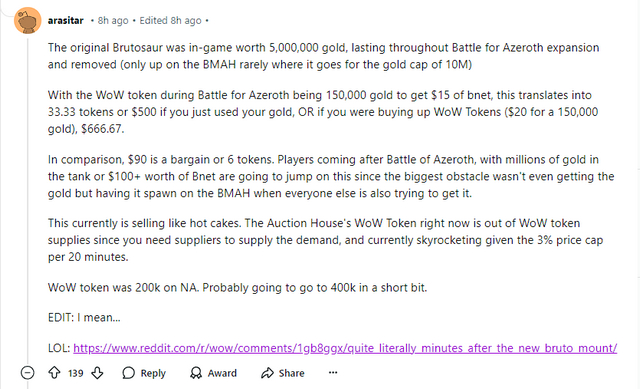
Task: Collapse the comment using the minus circle
Action: 27,373
